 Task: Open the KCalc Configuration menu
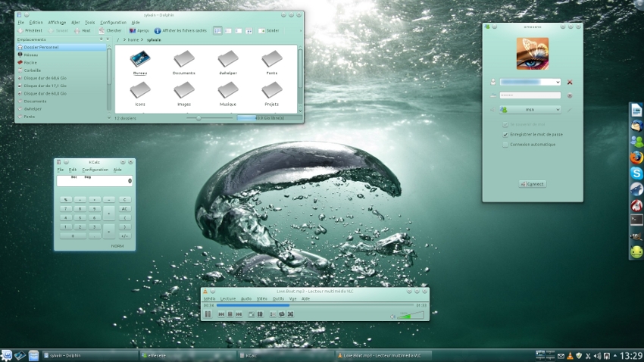95,170
